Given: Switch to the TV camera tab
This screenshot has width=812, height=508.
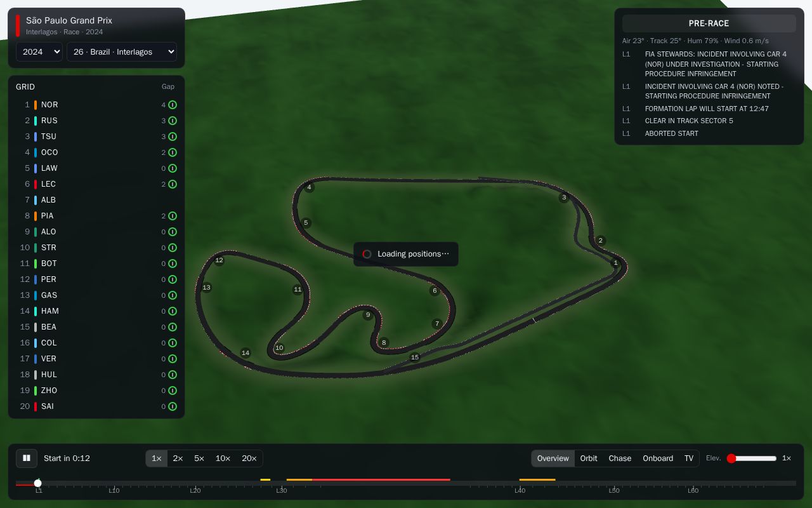Looking at the screenshot, I should 689,458.
